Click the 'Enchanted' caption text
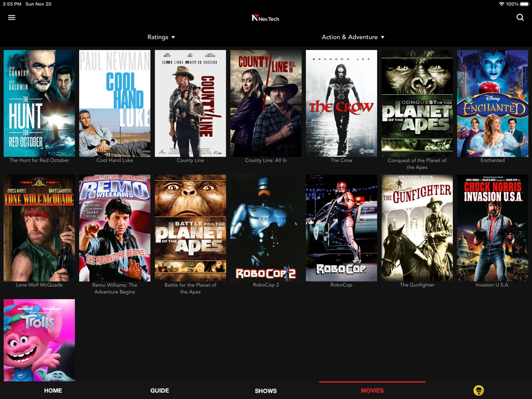This screenshot has height=399, width=532. (x=493, y=160)
